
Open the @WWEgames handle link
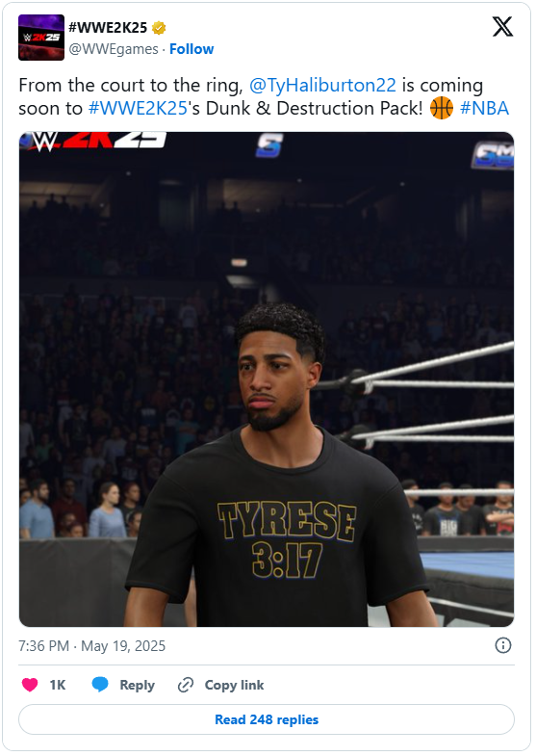click(x=114, y=49)
